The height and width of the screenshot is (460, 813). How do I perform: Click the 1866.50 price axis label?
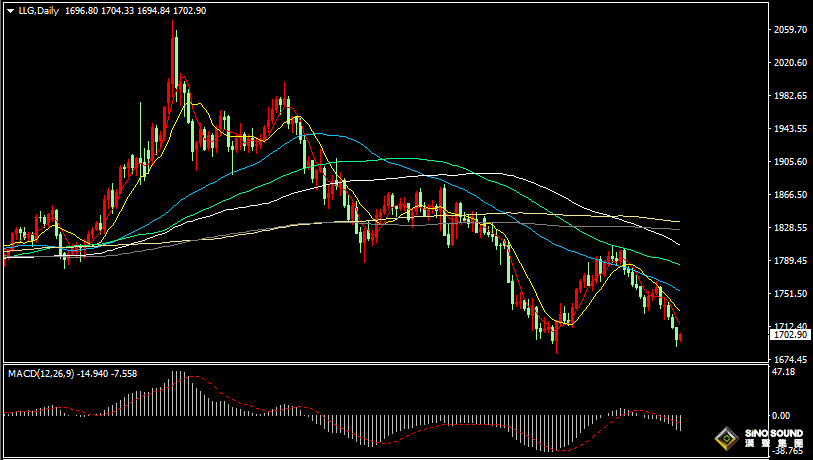[x=790, y=195]
